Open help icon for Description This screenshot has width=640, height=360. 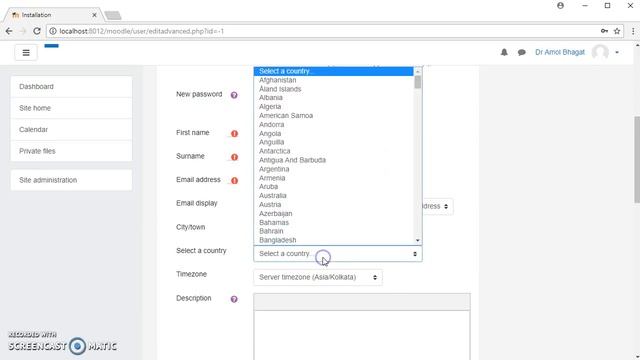point(234,299)
